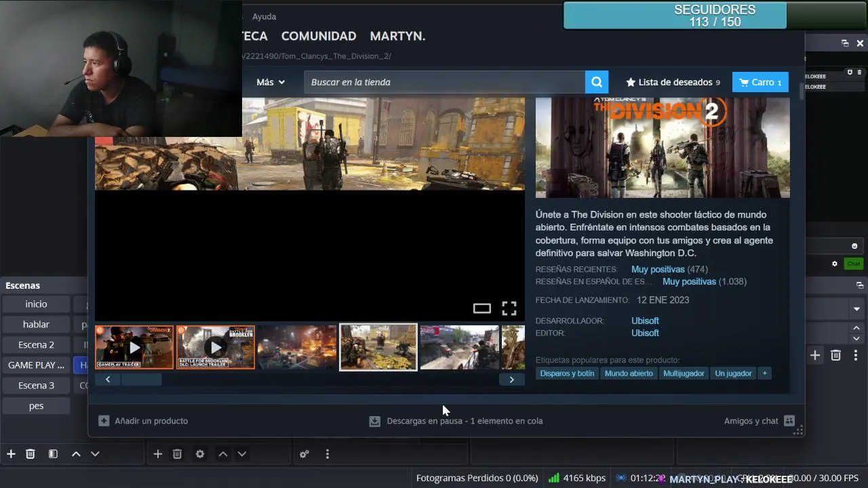Move source down in sources toolbar
The image size is (868, 488).
241,454
